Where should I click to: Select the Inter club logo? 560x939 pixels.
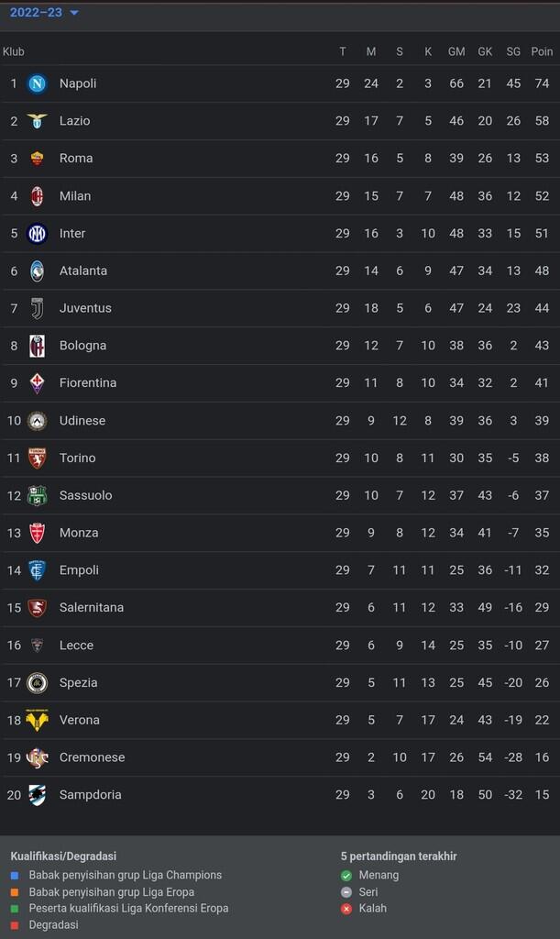pyautogui.click(x=38, y=234)
